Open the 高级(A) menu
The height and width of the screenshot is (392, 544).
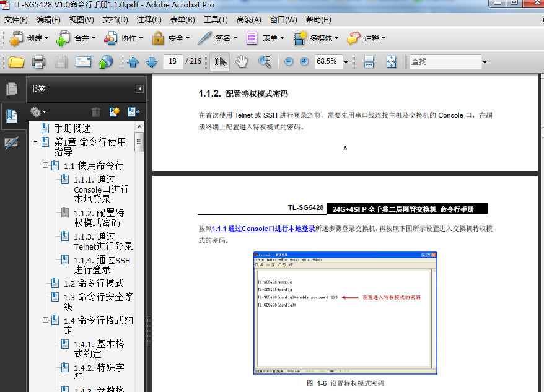249,20
